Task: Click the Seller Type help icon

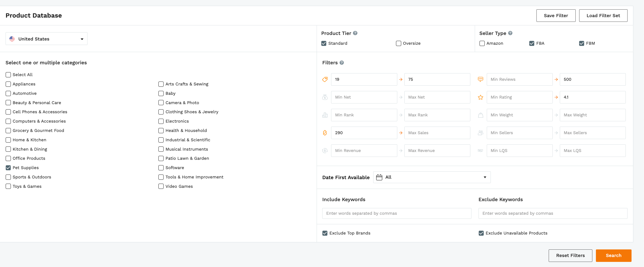Action: tap(510, 33)
